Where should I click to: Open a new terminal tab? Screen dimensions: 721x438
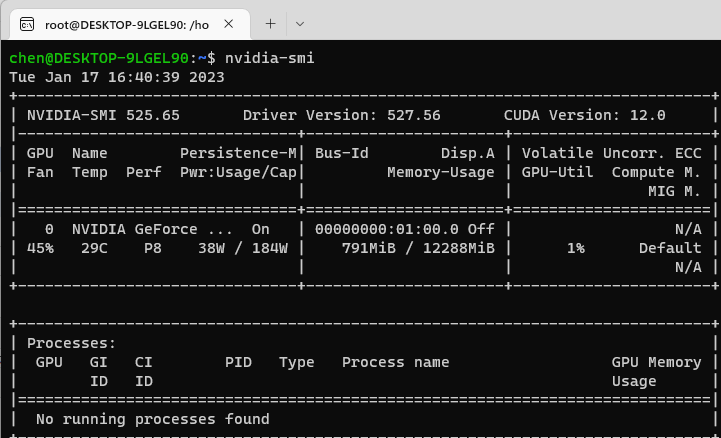pyautogui.click(x=269, y=22)
